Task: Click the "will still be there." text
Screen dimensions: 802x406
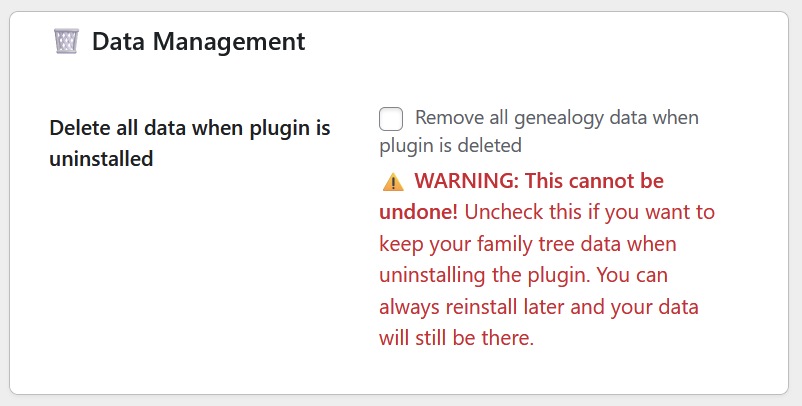Action: [456, 338]
